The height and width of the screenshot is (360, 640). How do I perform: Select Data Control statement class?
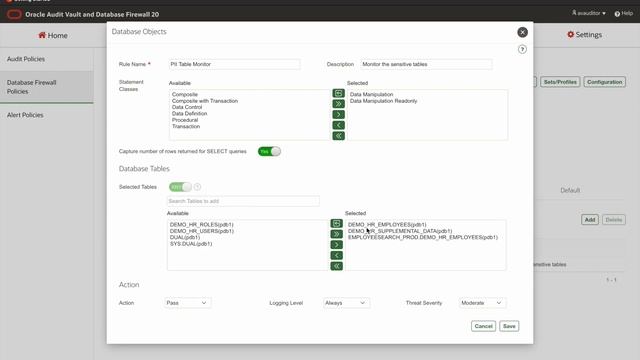(x=187, y=107)
